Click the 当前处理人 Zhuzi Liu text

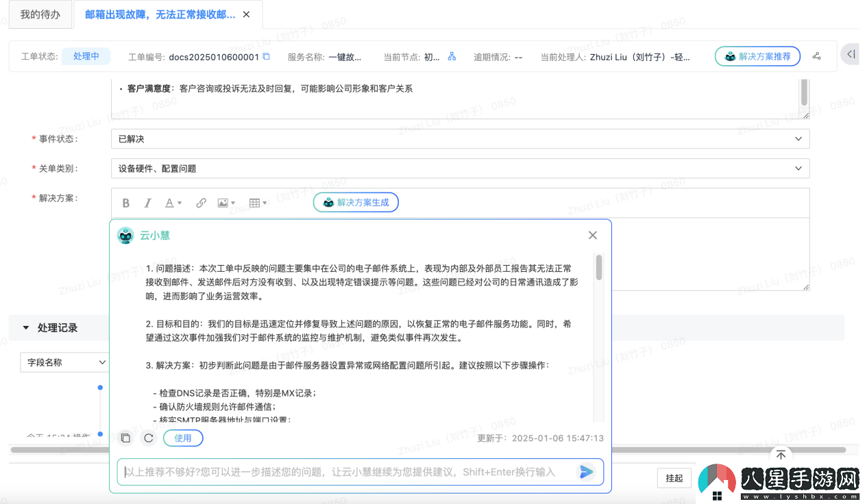tap(615, 57)
